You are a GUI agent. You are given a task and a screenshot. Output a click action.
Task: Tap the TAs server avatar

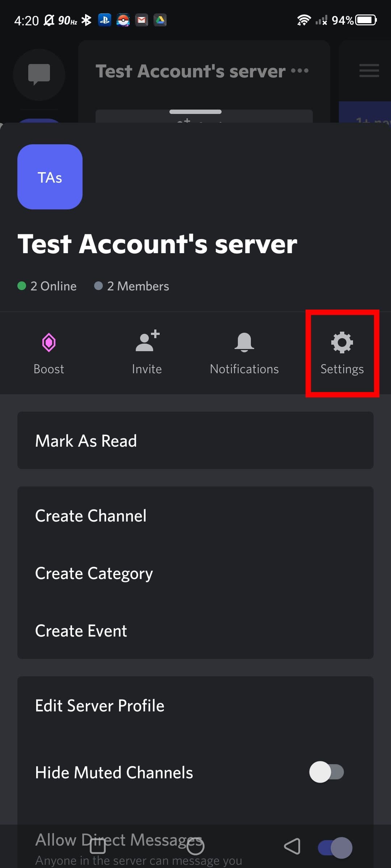(x=50, y=177)
